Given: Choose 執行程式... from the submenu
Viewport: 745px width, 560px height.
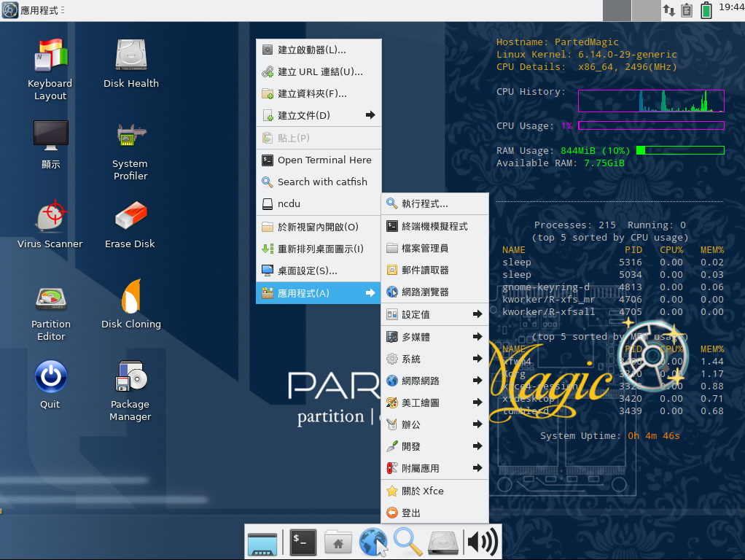Looking at the screenshot, I should (434, 204).
